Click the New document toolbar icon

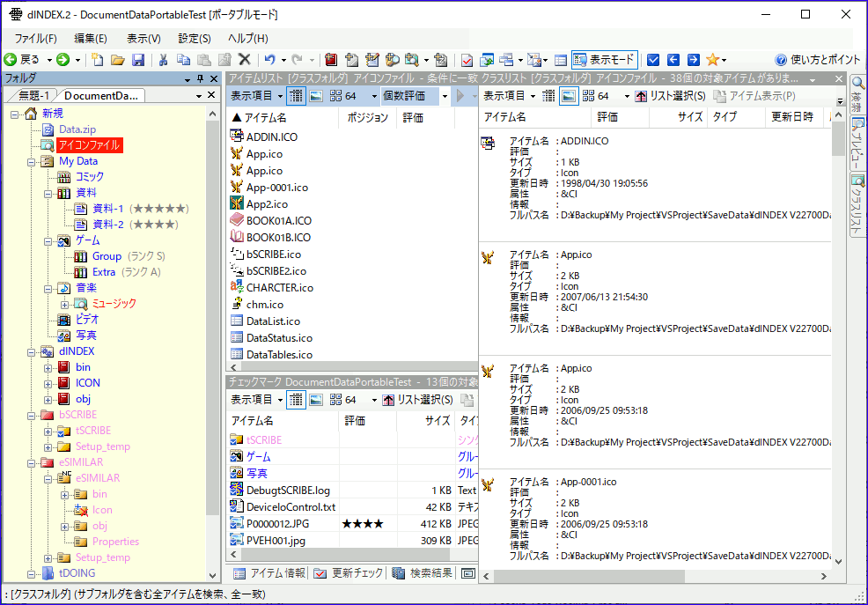click(98, 60)
